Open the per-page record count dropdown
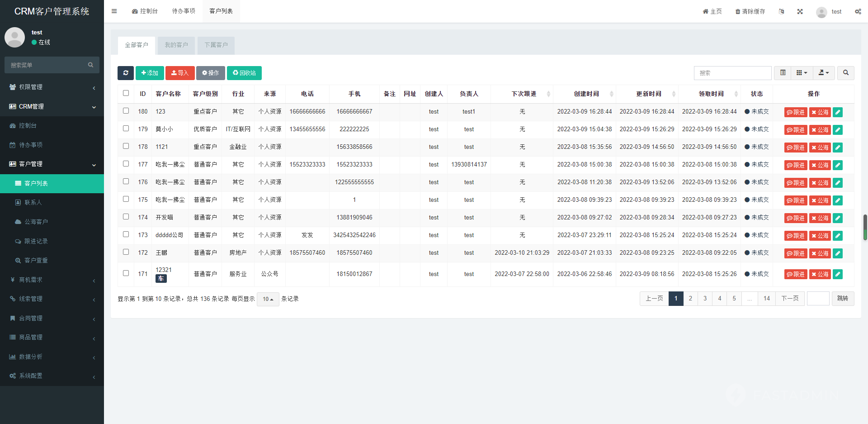 coord(267,299)
